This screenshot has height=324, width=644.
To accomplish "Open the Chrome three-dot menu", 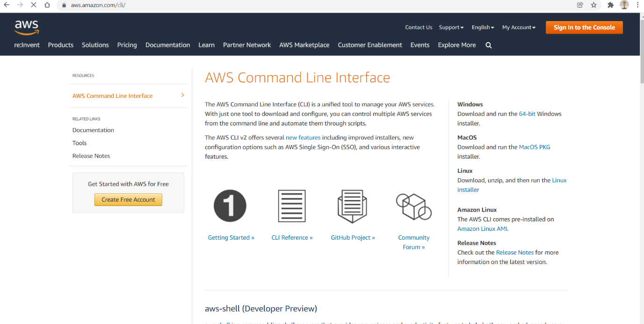I will point(637,5).
